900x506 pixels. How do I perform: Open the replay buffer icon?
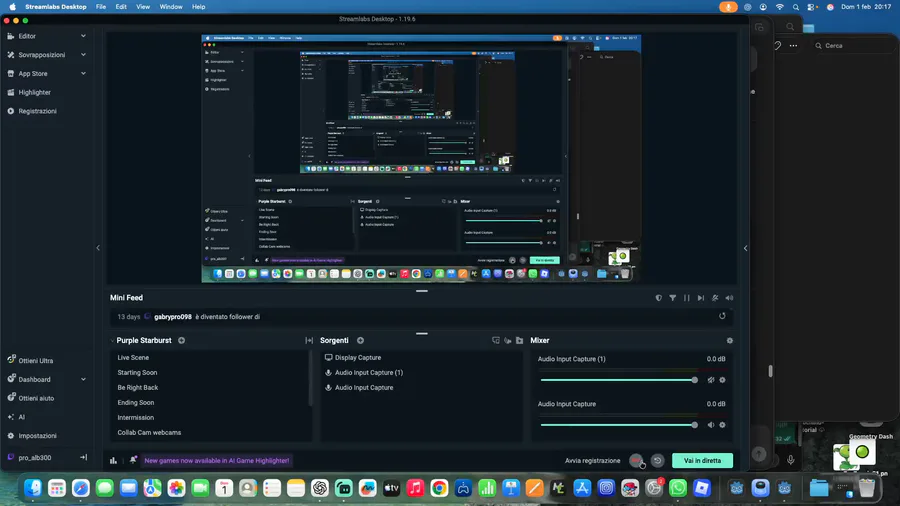658,460
